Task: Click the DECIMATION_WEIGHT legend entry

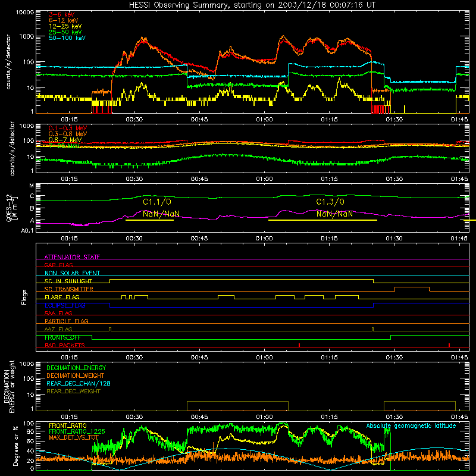Action: click(76, 375)
